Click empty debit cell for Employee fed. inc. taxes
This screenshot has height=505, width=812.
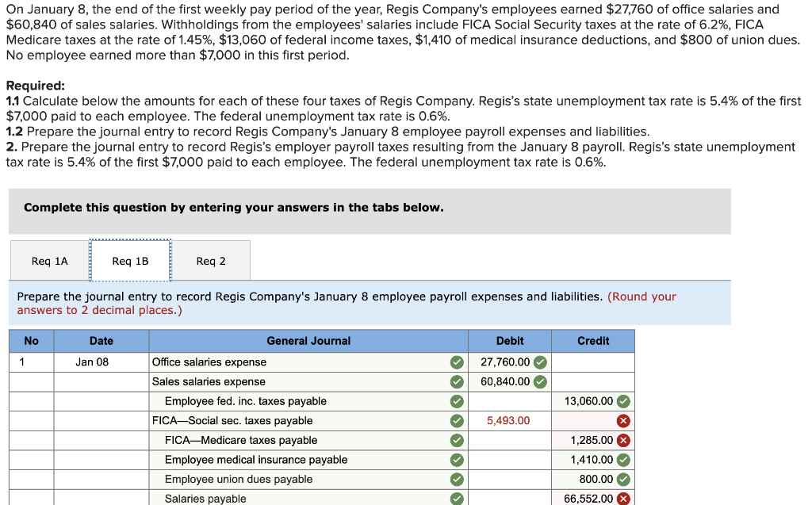point(510,401)
